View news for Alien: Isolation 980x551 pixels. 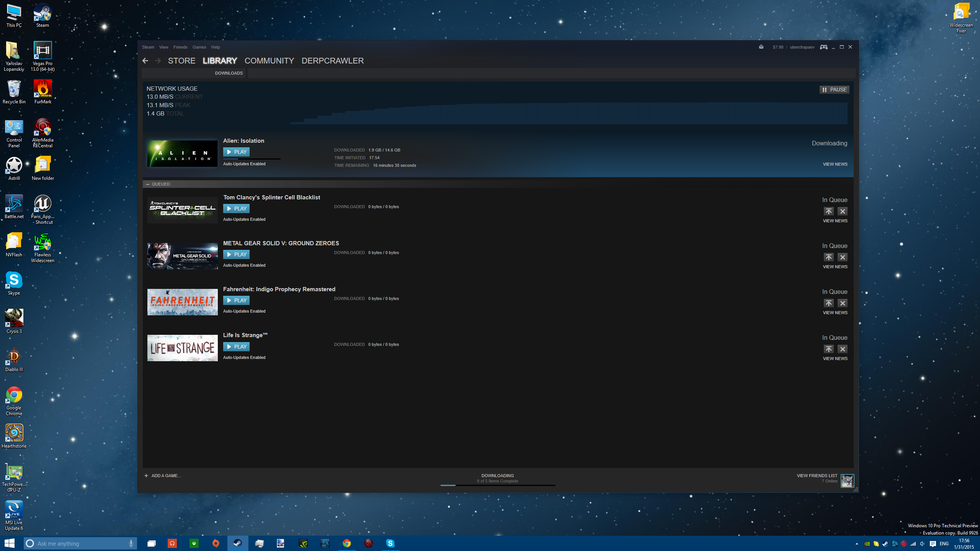pos(835,164)
